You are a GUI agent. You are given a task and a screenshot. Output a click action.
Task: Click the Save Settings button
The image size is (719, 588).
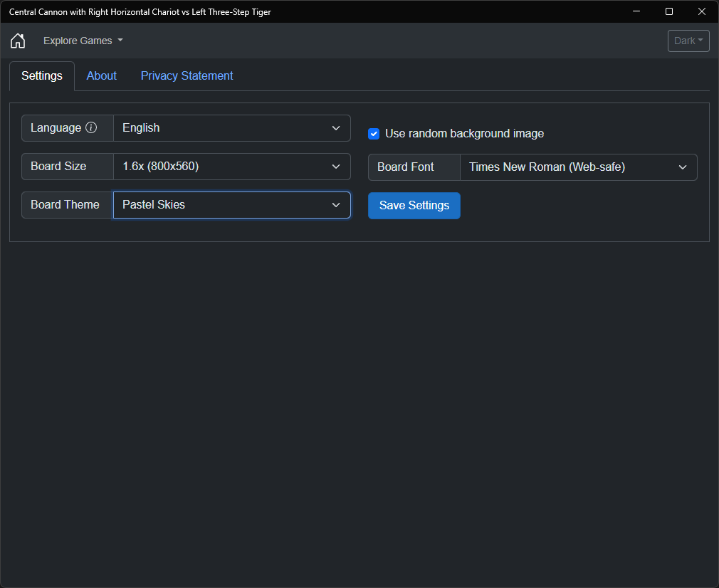pyautogui.click(x=414, y=206)
